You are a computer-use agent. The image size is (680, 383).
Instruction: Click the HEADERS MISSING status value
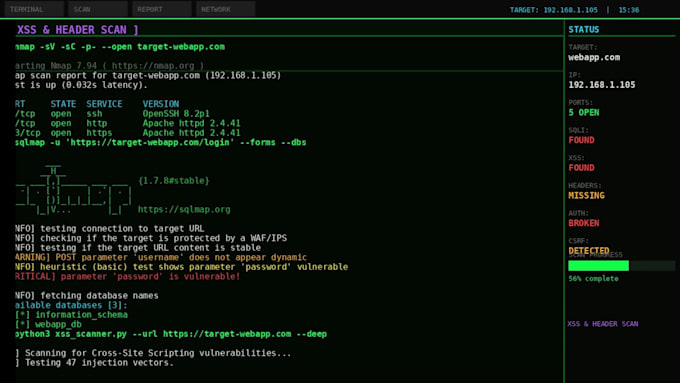coord(586,196)
